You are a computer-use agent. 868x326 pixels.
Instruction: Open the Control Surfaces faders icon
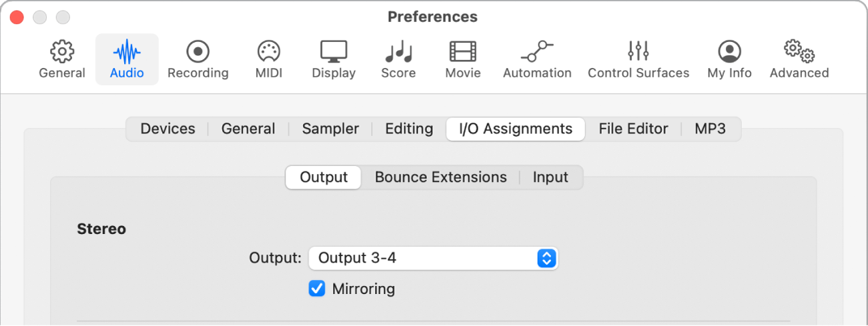point(638,52)
